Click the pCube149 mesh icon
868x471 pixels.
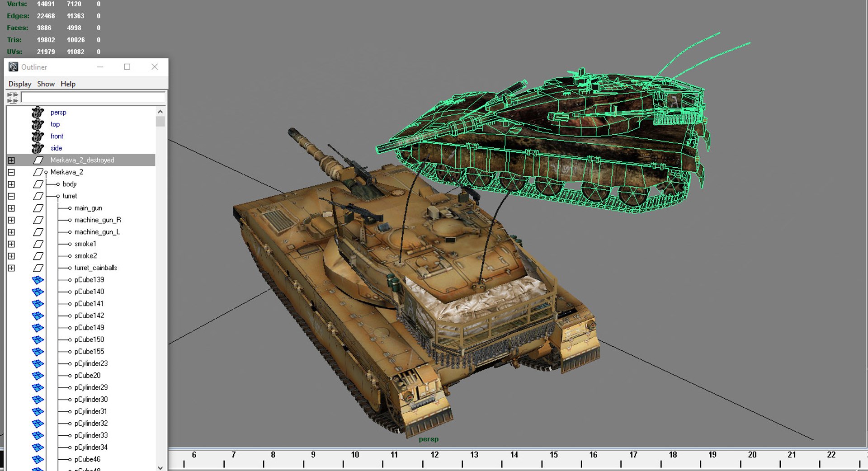[38, 328]
